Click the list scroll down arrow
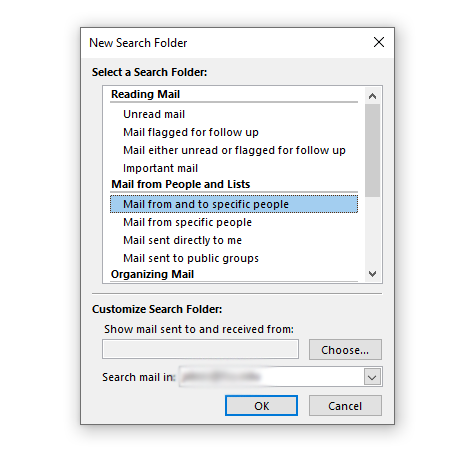462x464 pixels. [x=372, y=274]
